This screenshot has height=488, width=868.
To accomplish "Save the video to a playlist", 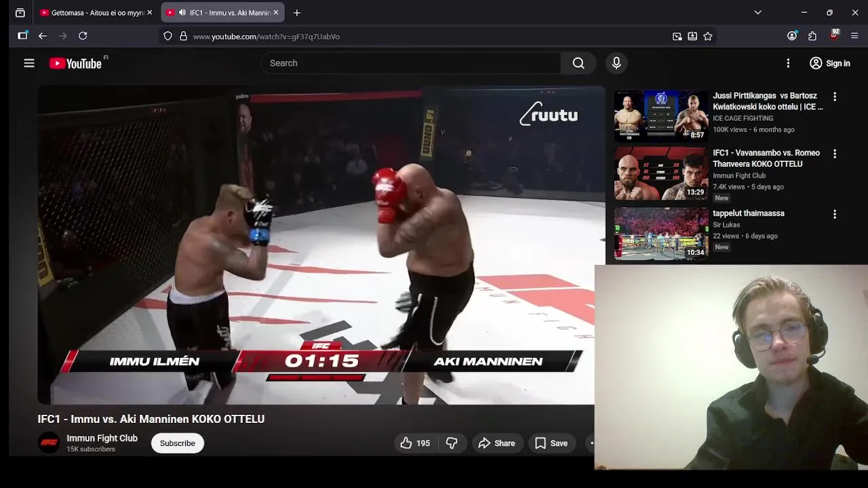I will pos(551,443).
